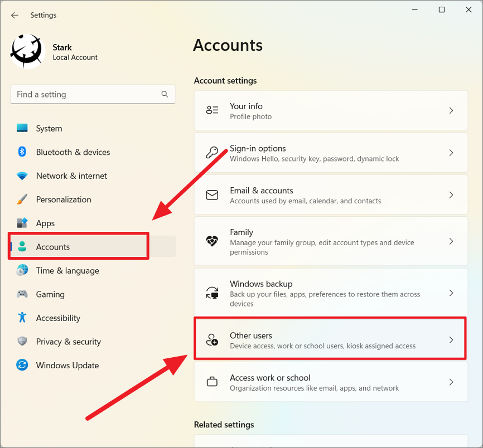Click the Bluetooth icon in sidebar
The width and height of the screenshot is (483, 448).
(x=22, y=152)
